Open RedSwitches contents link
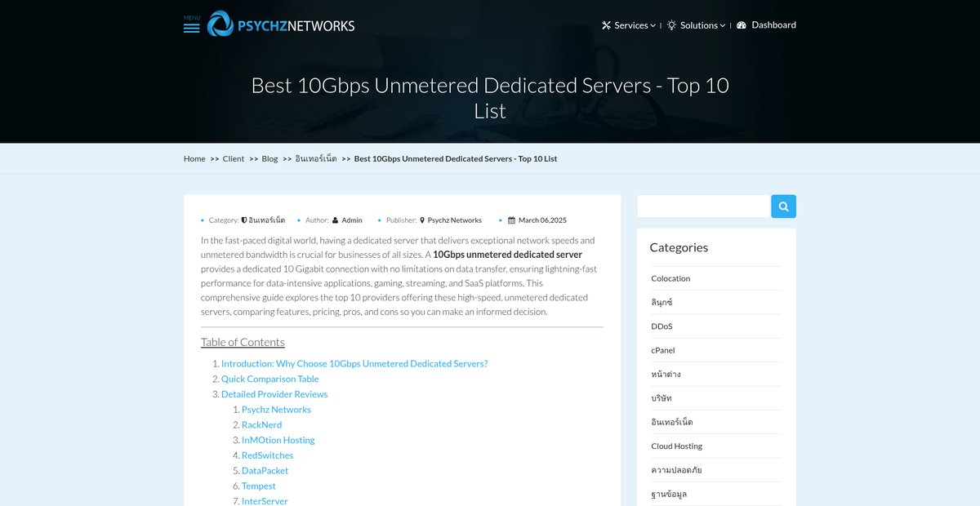980x506 pixels. coord(267,455)
